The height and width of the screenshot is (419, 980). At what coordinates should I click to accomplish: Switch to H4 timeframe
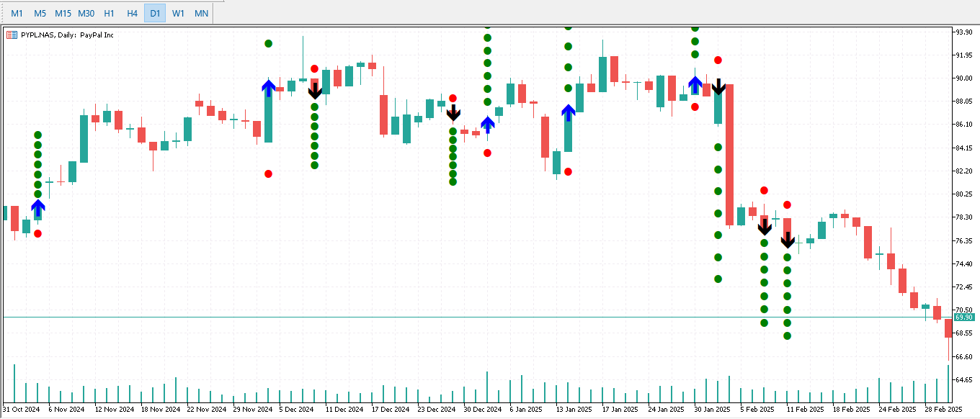[132, 13]
